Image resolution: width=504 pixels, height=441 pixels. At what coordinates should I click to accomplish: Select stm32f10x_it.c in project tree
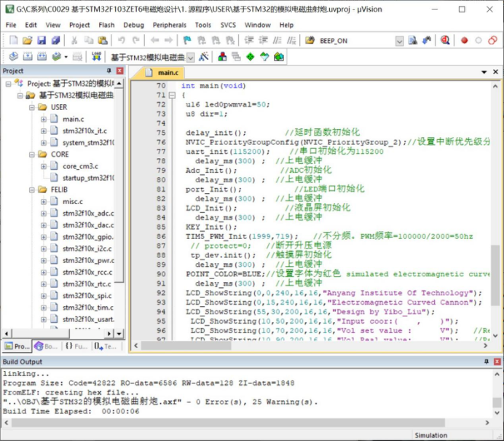pos(85,131)
